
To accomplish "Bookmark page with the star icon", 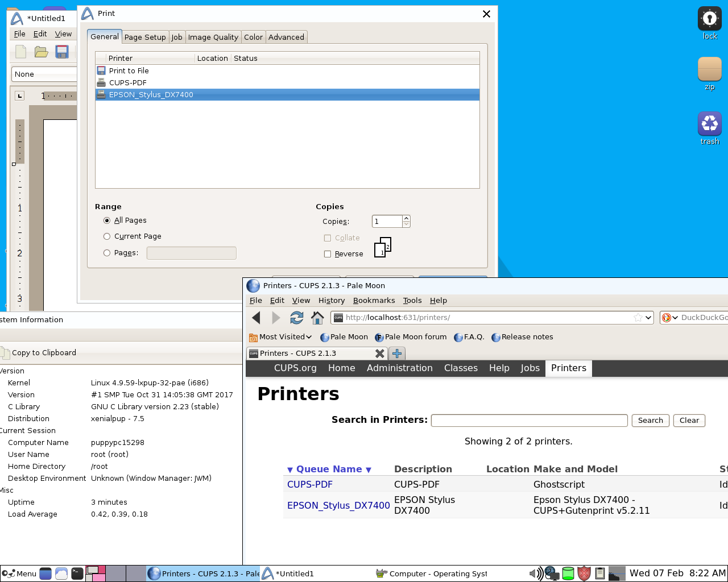I will [x=638, y=318].
